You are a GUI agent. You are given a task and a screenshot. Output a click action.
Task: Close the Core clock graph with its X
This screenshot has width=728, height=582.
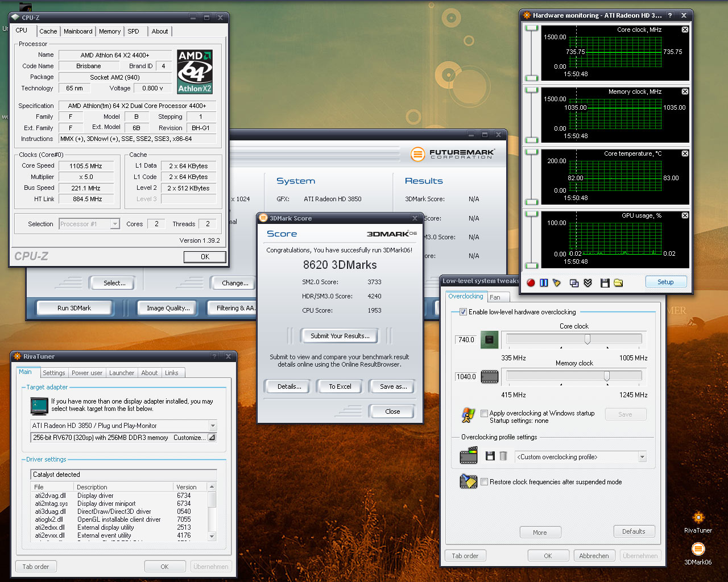pos(685,30)
